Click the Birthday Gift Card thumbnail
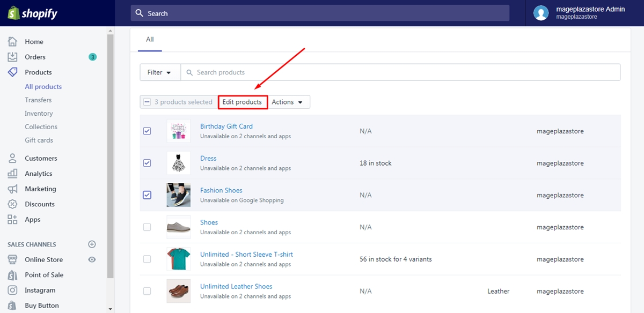Image resolution: width=644 pixels, height=313 pixels. [x=178, y=131]
